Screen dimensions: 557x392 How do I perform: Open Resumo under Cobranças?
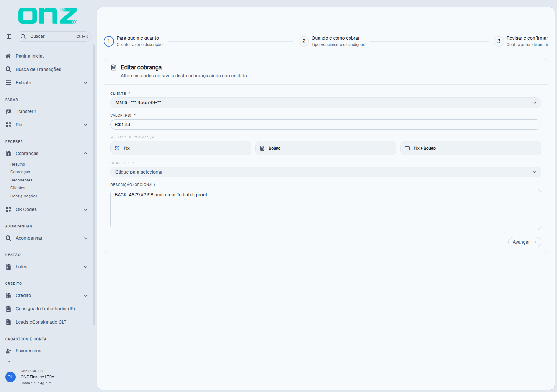tap(18, 164)
